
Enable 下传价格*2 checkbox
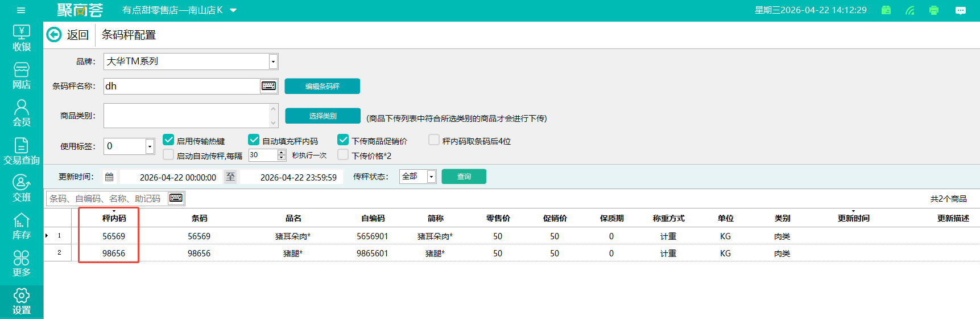pos(343,155)
